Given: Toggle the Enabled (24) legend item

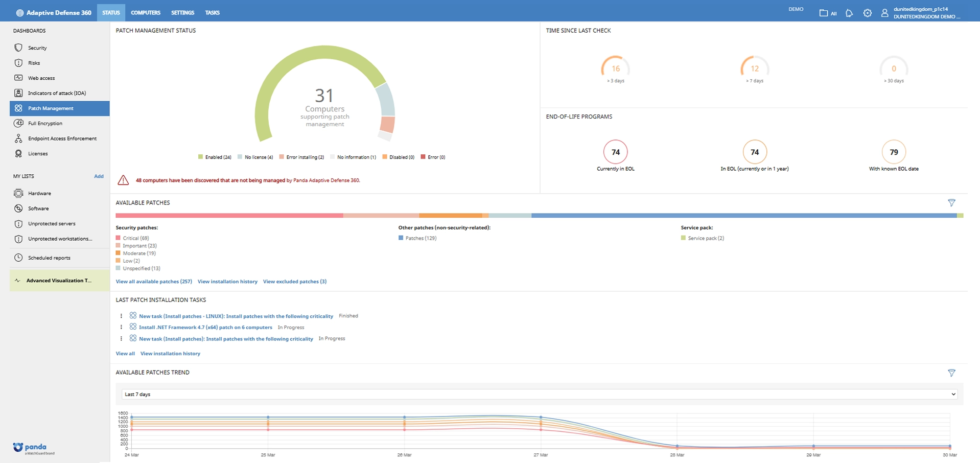Looking at the screenshot, I should pyautogui.click(x=215, y=157).
